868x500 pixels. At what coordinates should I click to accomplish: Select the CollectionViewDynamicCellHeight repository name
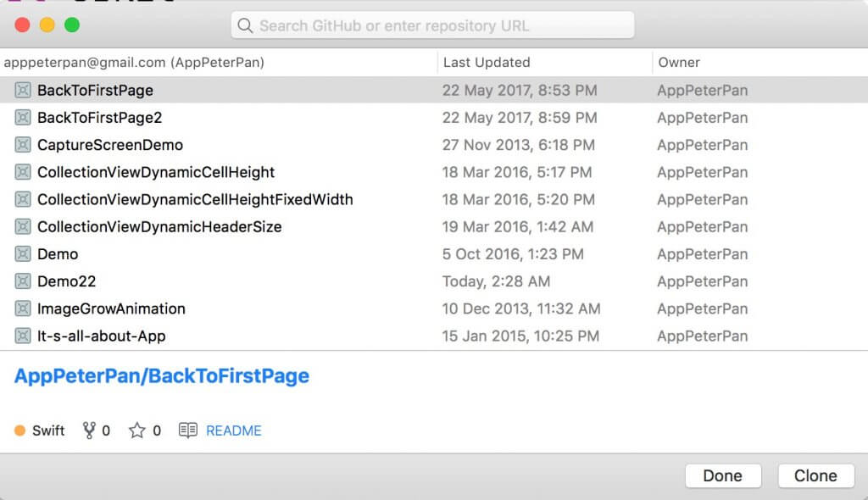[x=156, y=172]
